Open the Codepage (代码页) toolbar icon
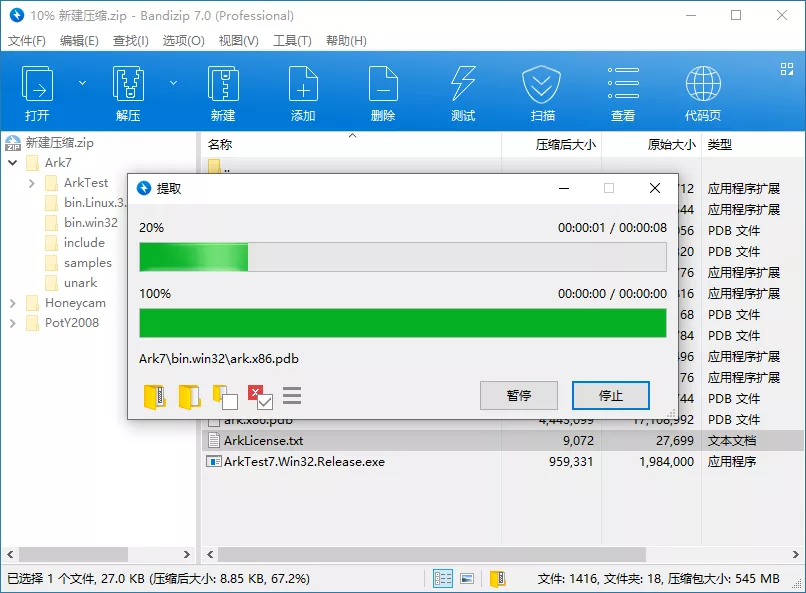 coord(702,90)
